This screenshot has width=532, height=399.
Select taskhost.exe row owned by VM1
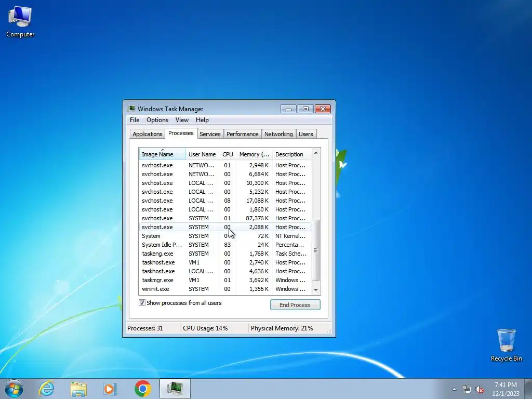point(225,262)
